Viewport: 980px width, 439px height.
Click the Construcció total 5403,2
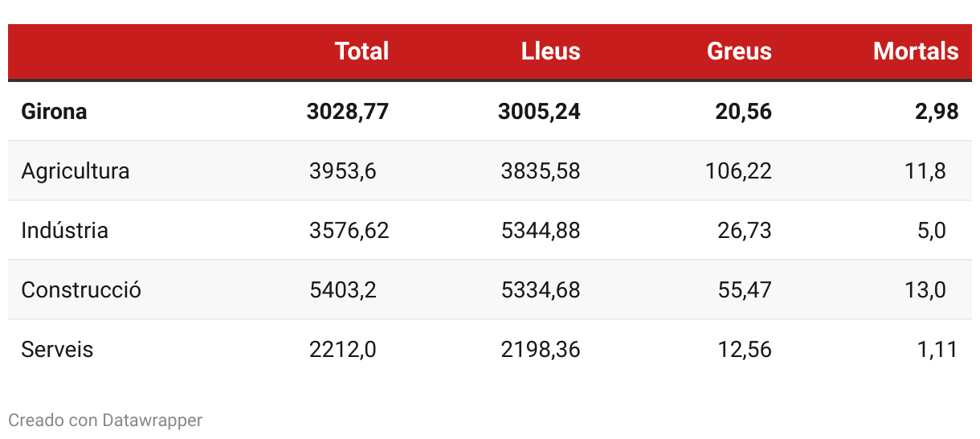tap(343, 290)
